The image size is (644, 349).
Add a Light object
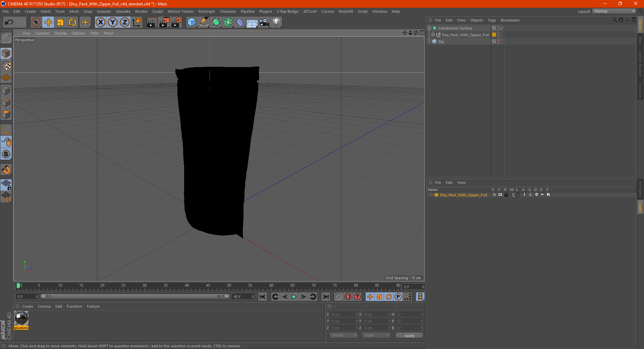point(276,22)
